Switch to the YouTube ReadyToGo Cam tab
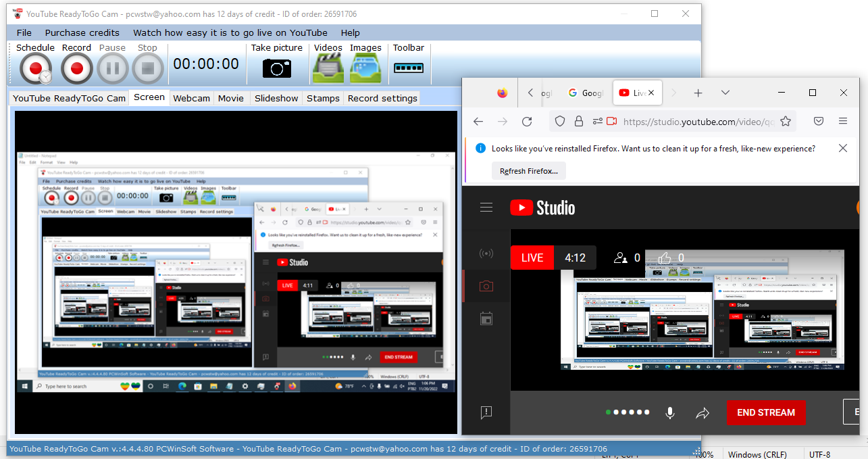Image resolution: width=868 pixels, height=459 pixels. click(70, 98)
